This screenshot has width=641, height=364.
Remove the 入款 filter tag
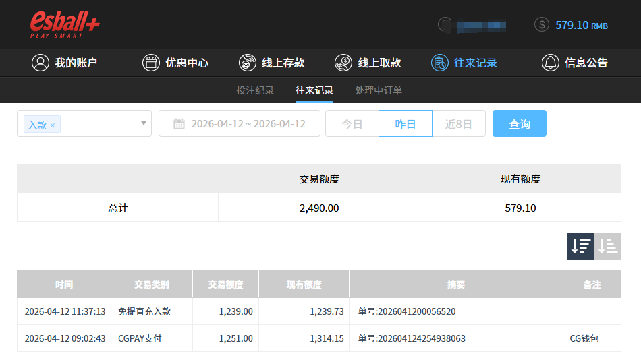(x=53, y=125)
